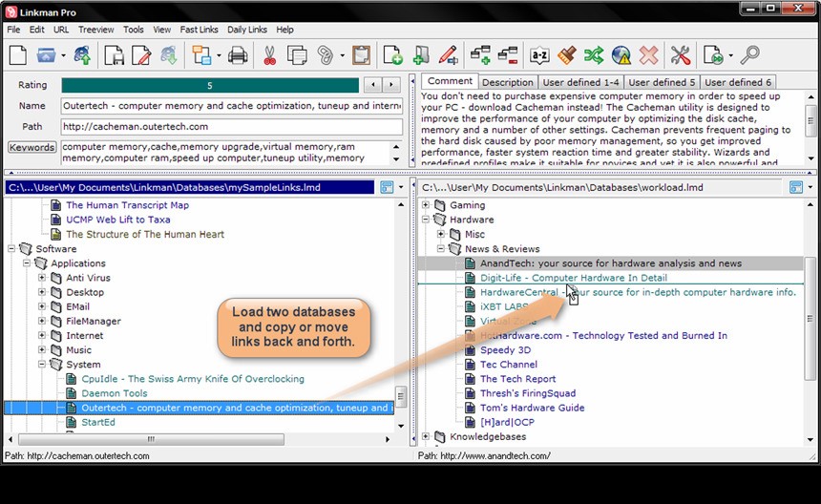The image size is (821, 504).
Task: Click the red X delete icon
Action: [649, 55]
